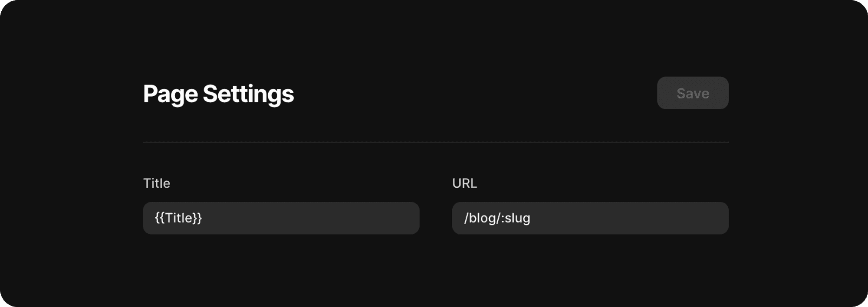Image resolution: width=868 pixels, height=307 pixels.
Task: Click into the URL input field
Action: pos(590,218)
